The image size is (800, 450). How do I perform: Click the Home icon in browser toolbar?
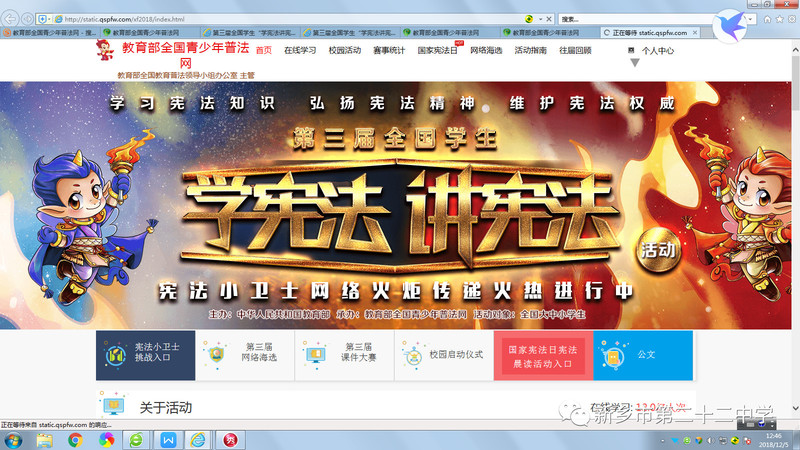[x=767, y=19]
